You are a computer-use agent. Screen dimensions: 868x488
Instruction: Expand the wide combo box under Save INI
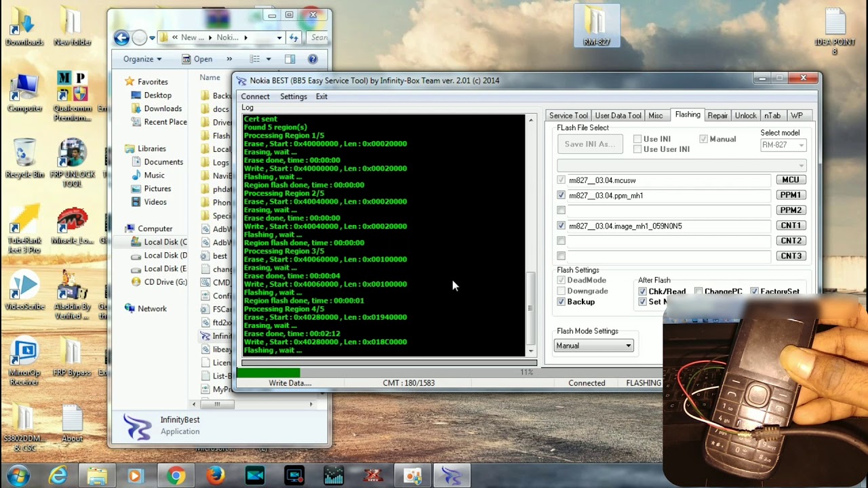(x=682, y=165)
